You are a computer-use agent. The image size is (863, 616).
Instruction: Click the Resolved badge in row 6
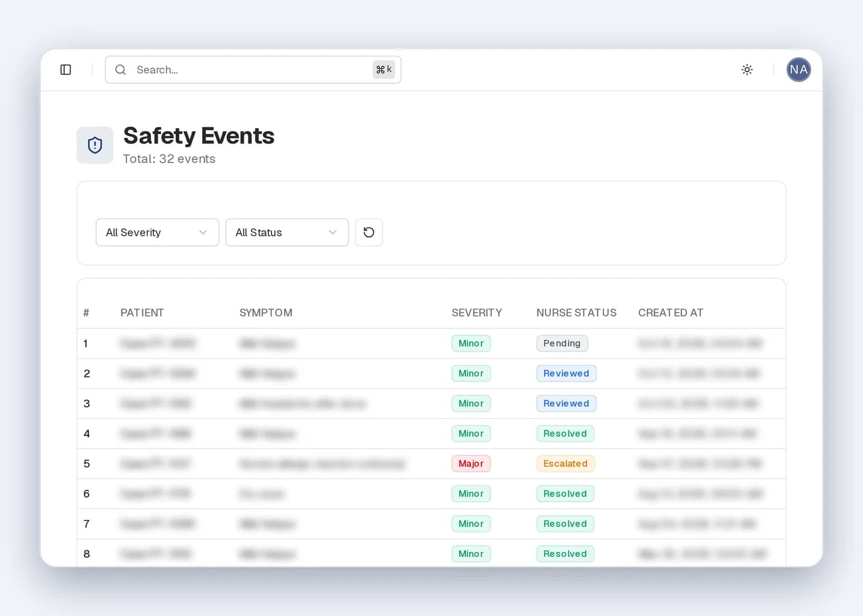point(565,494)
